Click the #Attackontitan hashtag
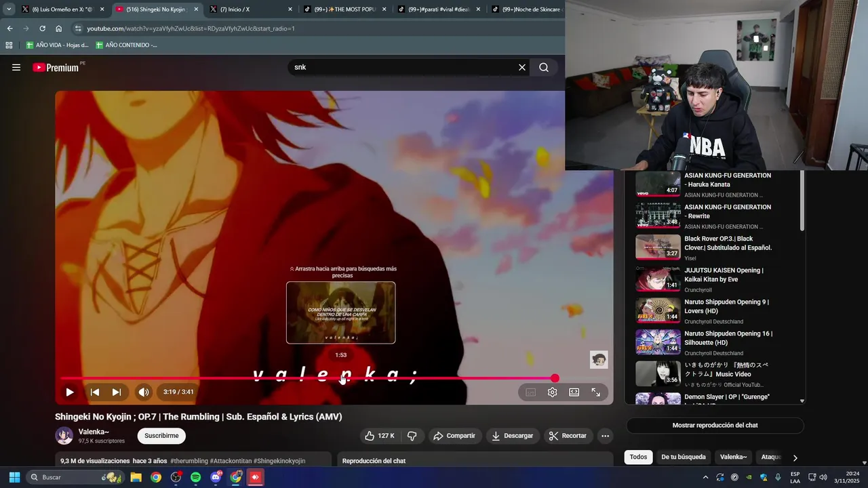868x488 pixels. [231, 461]
